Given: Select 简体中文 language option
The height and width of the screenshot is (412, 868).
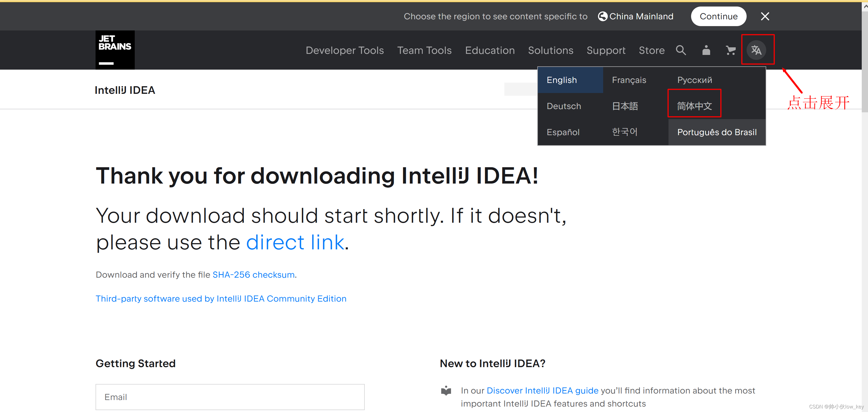Looking at the screenshot, I should point(694,106).
